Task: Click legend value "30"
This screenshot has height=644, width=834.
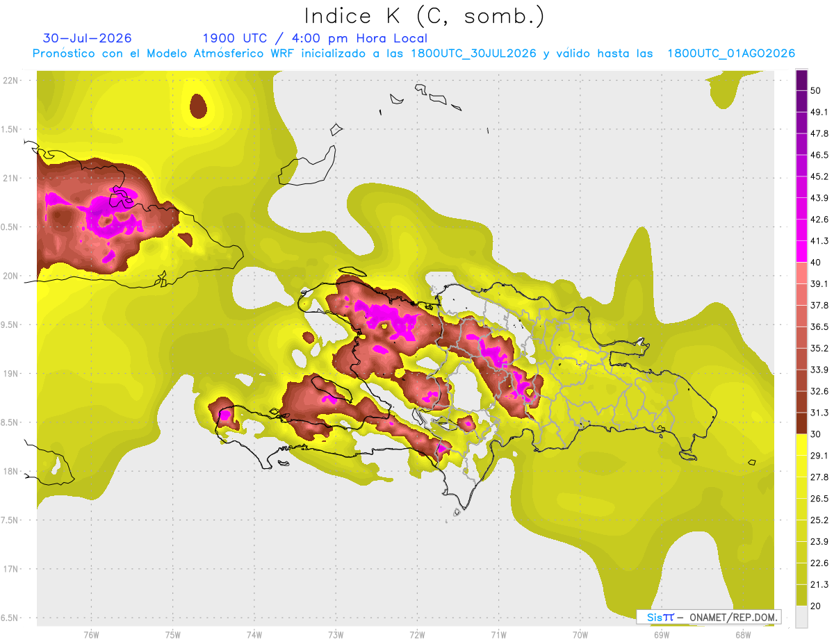Action: click(816, 434)
